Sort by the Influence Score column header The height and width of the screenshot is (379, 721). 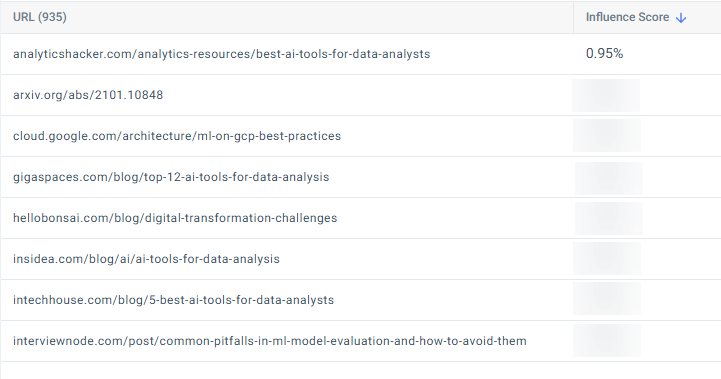click(x=627, y=17)
